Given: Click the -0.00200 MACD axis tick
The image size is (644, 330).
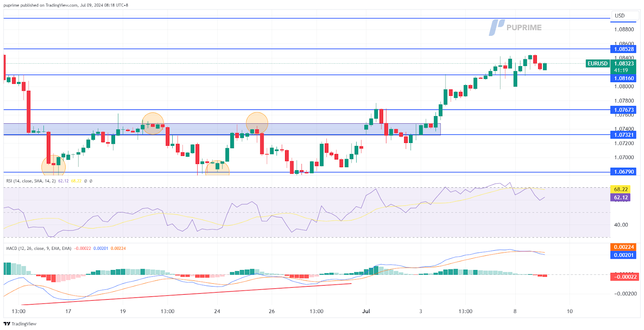Looking at the screenshot, I should point(625,294).
